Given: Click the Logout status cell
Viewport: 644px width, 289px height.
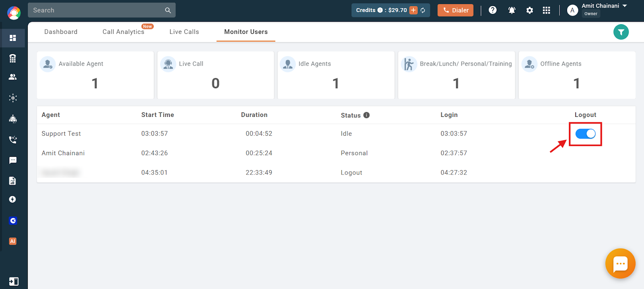Looking at the screenshot, I should [x=351, y=173].
